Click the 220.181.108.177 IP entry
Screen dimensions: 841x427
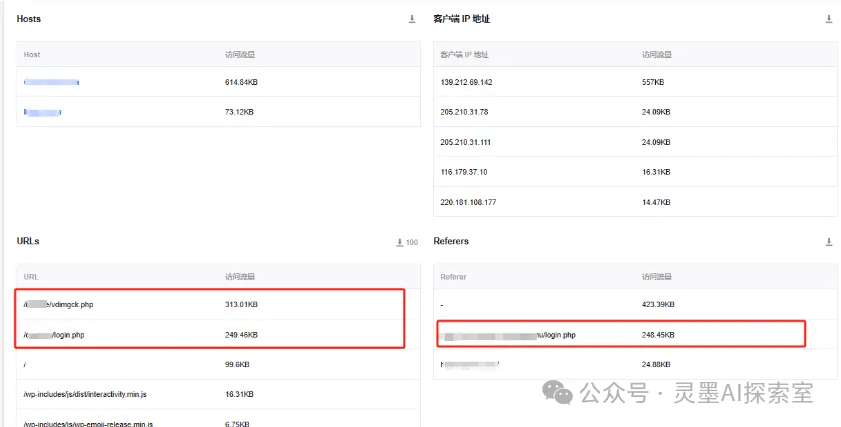tap(466, 202)
